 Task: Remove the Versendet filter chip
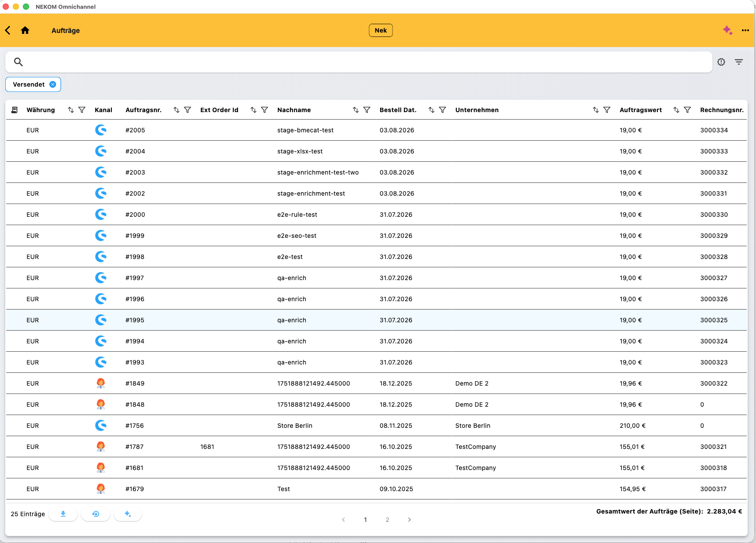click(x=53, y=84)
